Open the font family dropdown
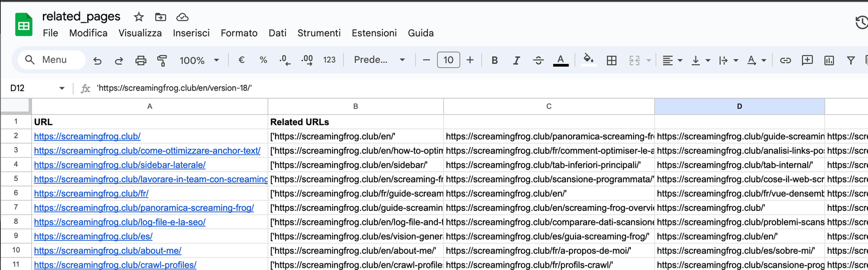This screenshot has width=868, height=270. pos(379,60)
